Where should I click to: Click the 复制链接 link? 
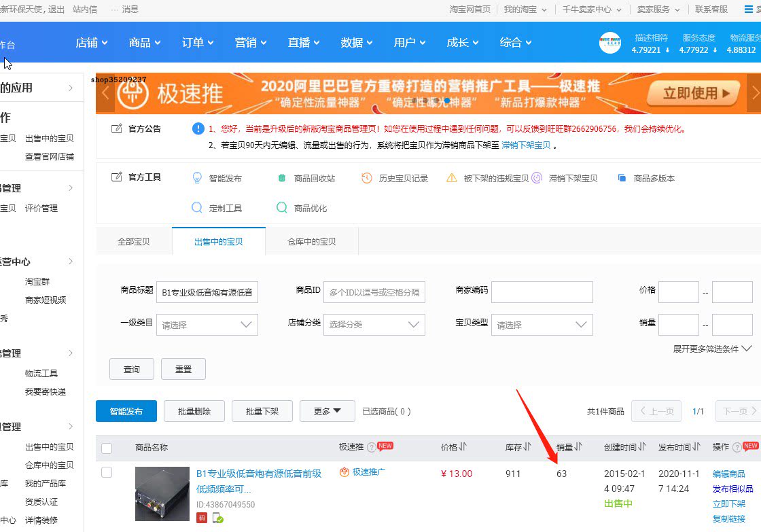(728, 519)
